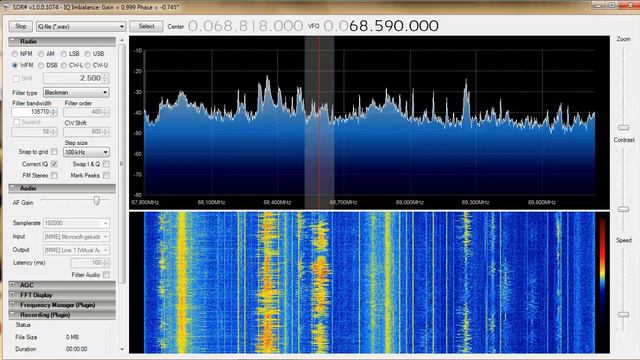Click the red VFO line in spectrum

click(319, 122)
